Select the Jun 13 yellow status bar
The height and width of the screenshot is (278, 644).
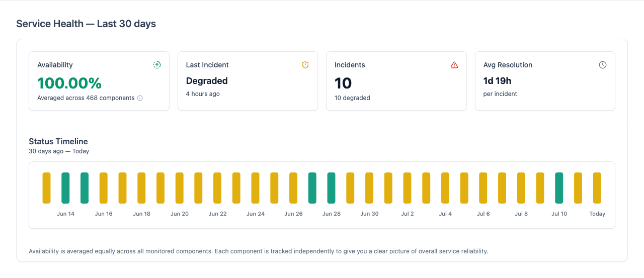point(46,188)
